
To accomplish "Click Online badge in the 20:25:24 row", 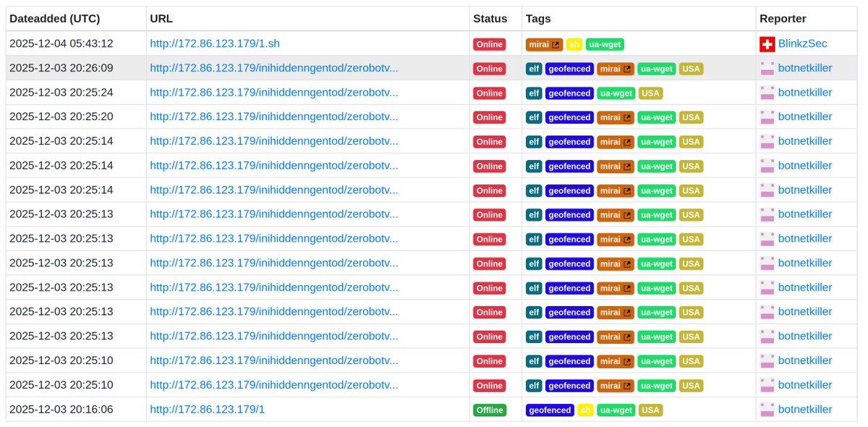I will pyautogui.click(x=490, y=93).
